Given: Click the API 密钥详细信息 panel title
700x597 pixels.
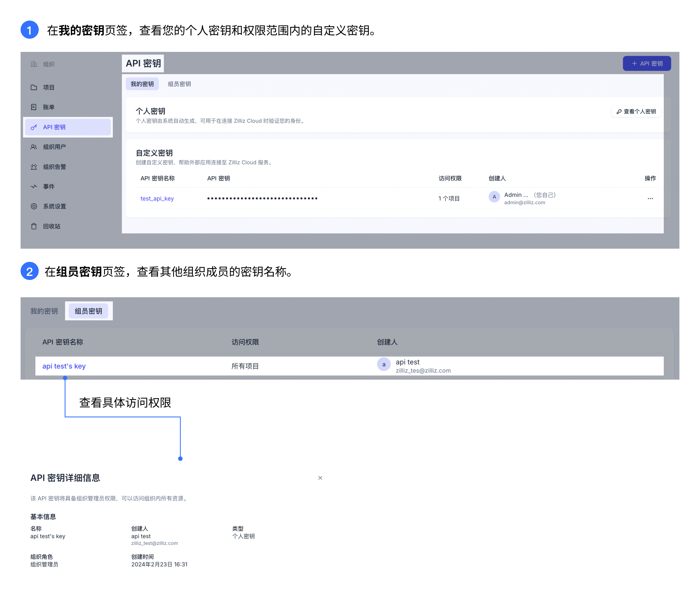Looking at the screenshot, I should tap(65, 478).
